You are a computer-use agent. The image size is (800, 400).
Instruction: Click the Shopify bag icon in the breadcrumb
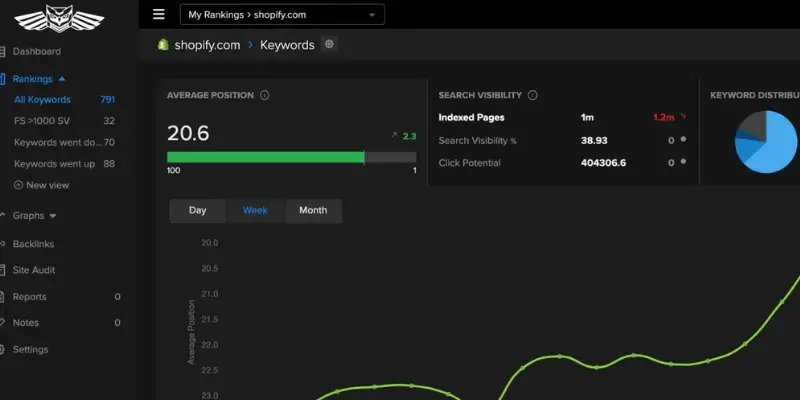(163, 44)
